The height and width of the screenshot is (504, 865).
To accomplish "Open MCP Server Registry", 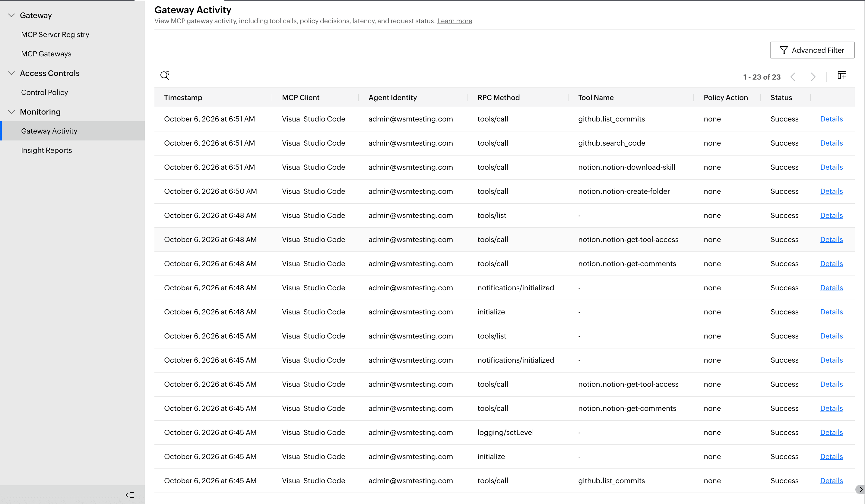I will (55, 34).
